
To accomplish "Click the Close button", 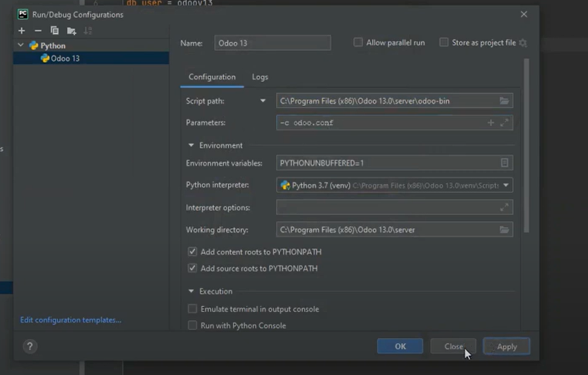I will coord(453,346).
